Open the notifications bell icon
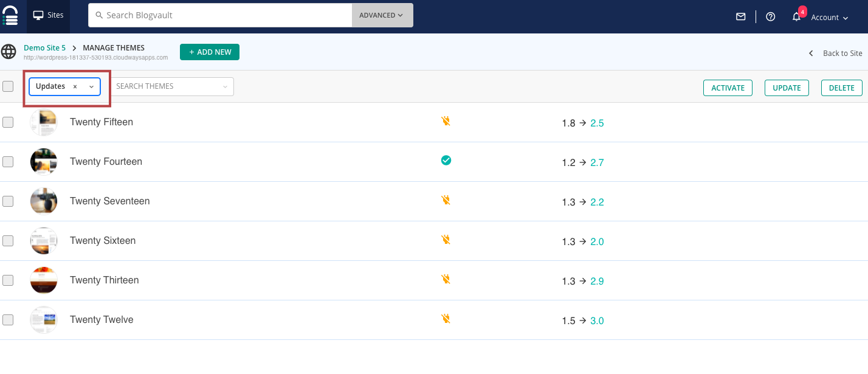868x374 pixels. coord(796,17)
